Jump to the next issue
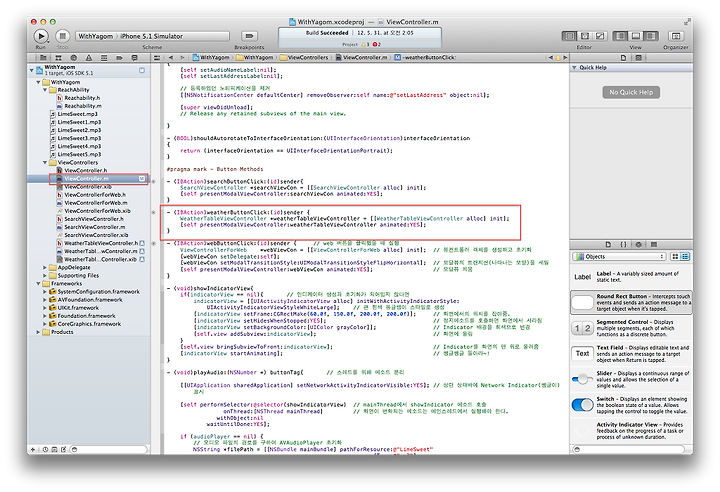Screen dimensions: 720x492 pos(565,58)
